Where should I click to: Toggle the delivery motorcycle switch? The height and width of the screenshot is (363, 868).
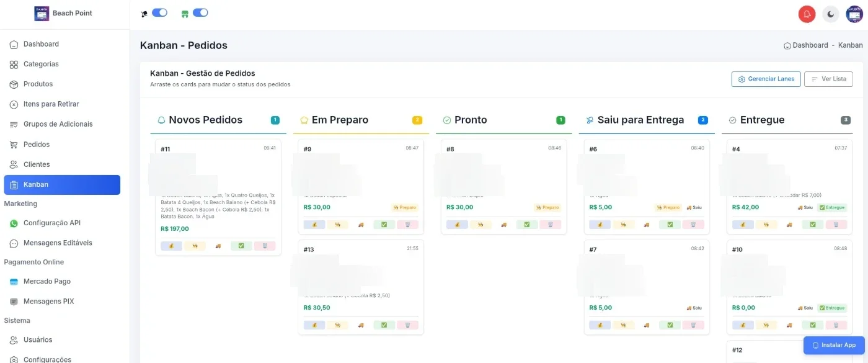(x=159, y=12)
